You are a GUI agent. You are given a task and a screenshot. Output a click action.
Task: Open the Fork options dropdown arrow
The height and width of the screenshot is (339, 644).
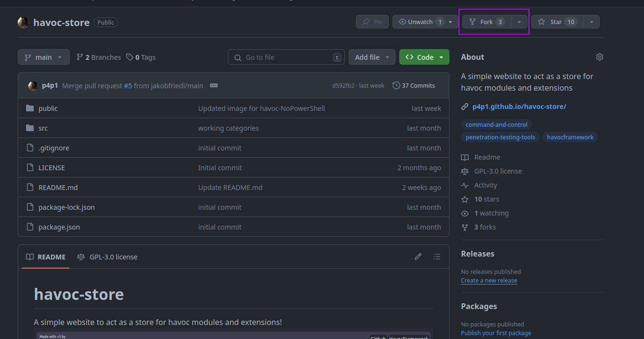point(519,22)
